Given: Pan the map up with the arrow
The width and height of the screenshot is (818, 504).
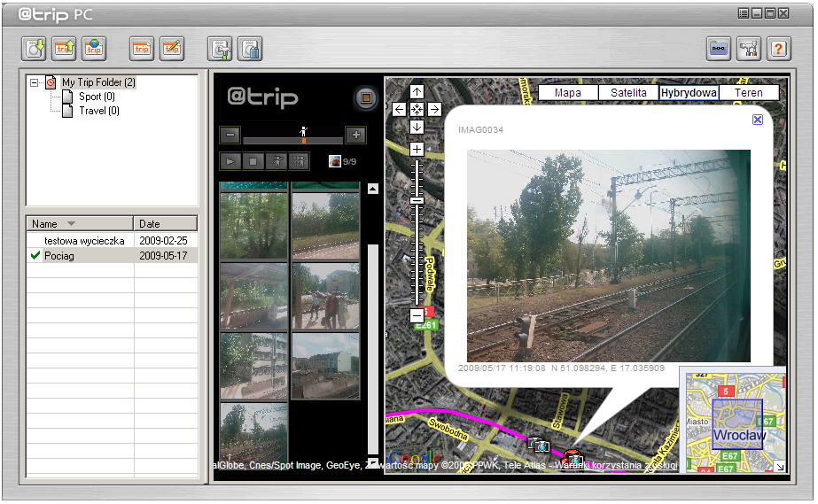Looking at the screenshot, I should pyautogui.click(x=417, y=92).
